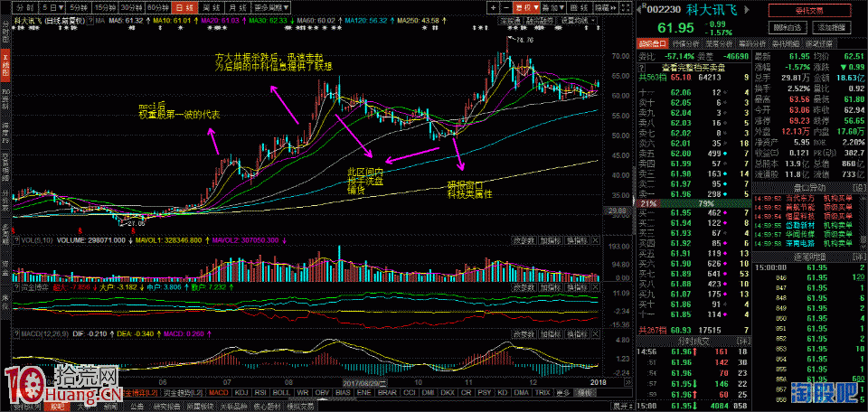Select the 30分钟 period tab

131,8
